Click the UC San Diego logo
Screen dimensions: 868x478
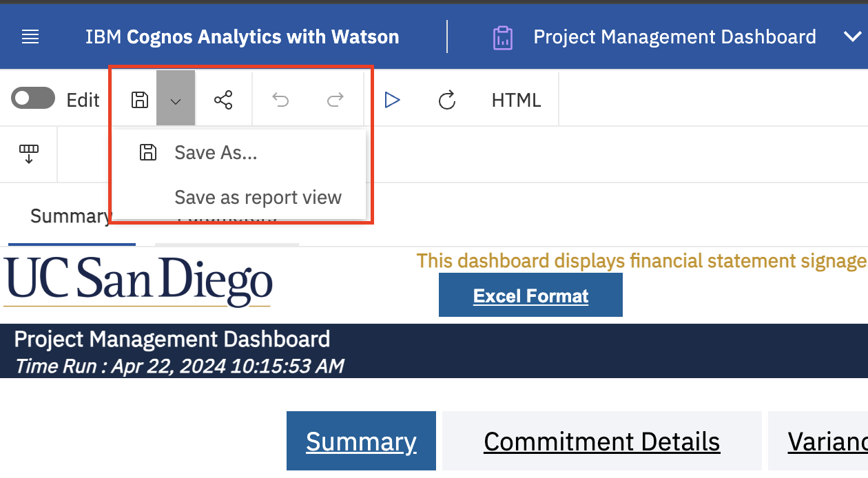138,281
